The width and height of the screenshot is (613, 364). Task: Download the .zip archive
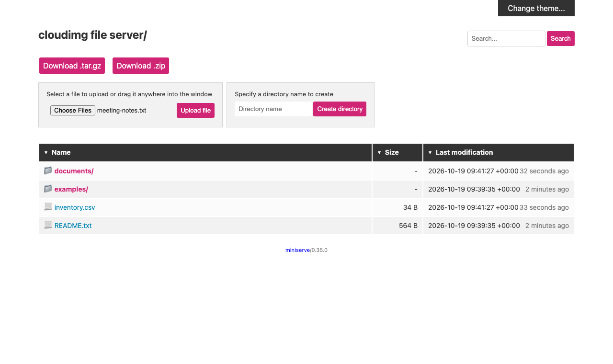coord(141,66)
